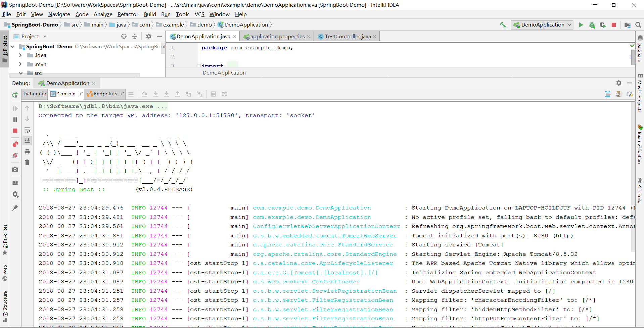Stop the app using the main toolbar stop icon
This screenshot has height=328, width=644.
pos(614,25)
